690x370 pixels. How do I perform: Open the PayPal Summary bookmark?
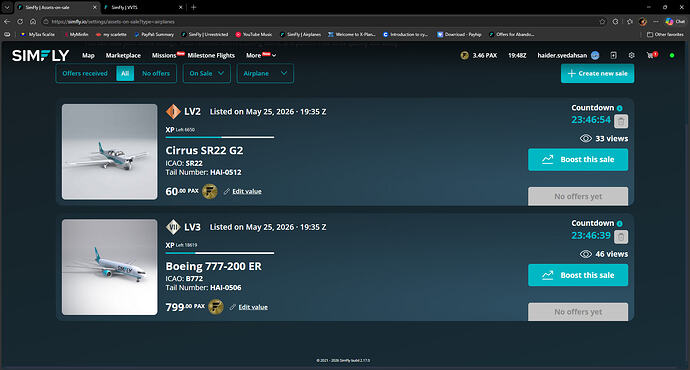coord(154,34)
